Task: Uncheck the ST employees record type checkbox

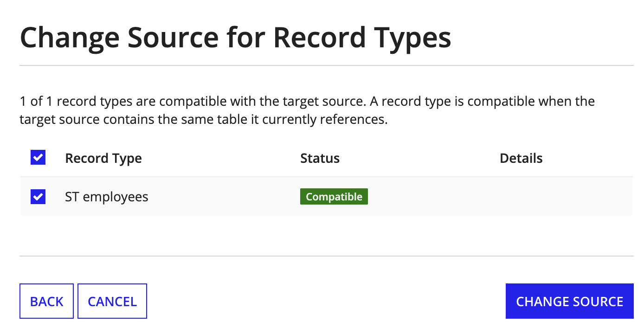Action: pyautogui.click(x=38, y=197)
